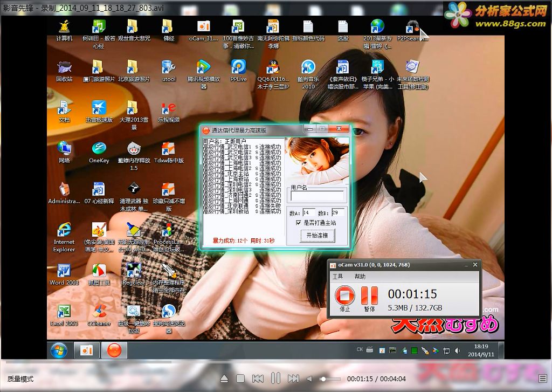This screenshot has height=392, width=552.
Task: Click the 暴力成功:12个 status text
Action: [230, 240]
